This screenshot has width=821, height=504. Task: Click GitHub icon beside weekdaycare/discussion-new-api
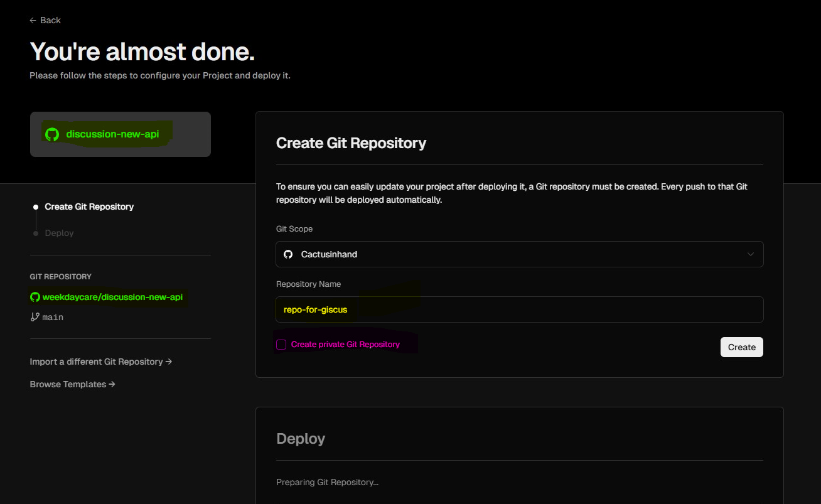pyautogui.click(x=35, y=297)
